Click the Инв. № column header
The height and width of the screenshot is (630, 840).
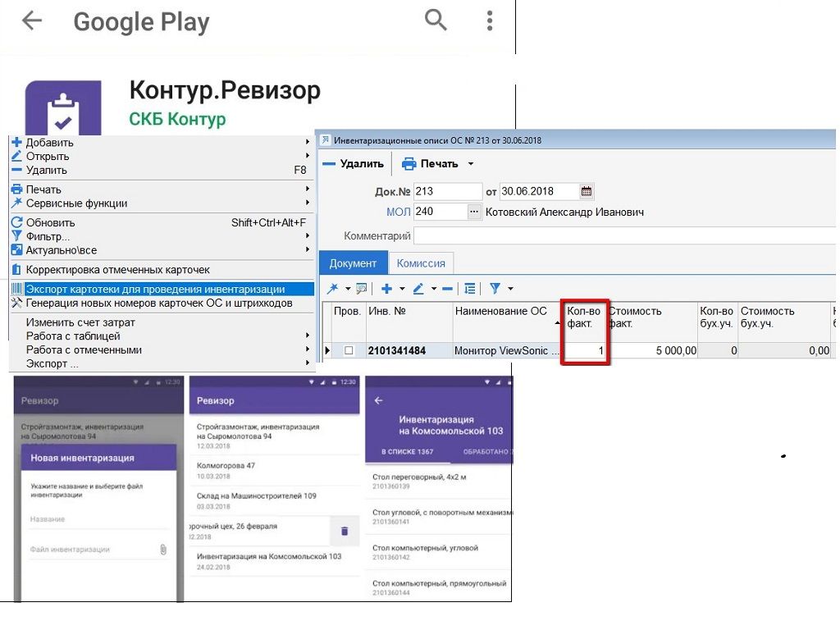tap(410, 322)
